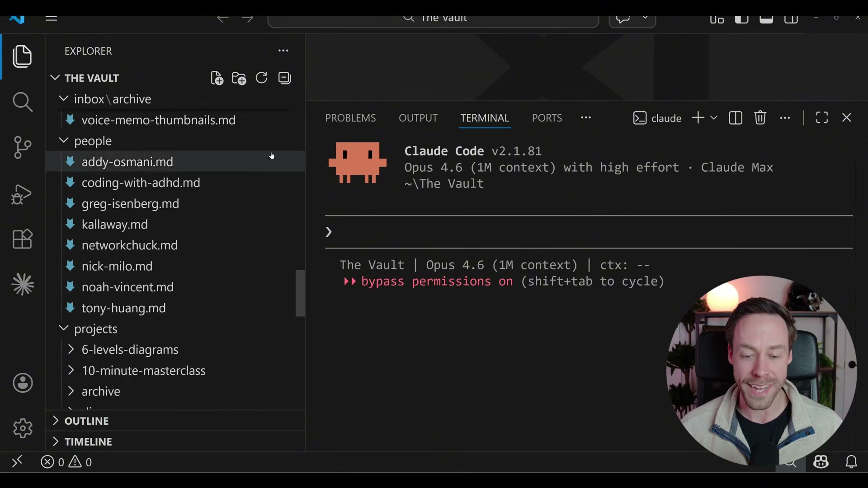
Task: Open the Source Control view
Action: [x=23, y=148]
